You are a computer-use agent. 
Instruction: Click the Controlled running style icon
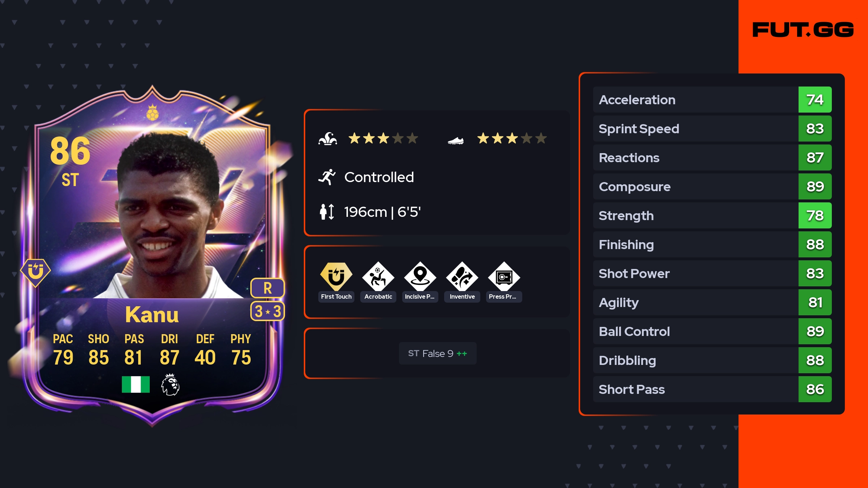click(x=327, y=177)
